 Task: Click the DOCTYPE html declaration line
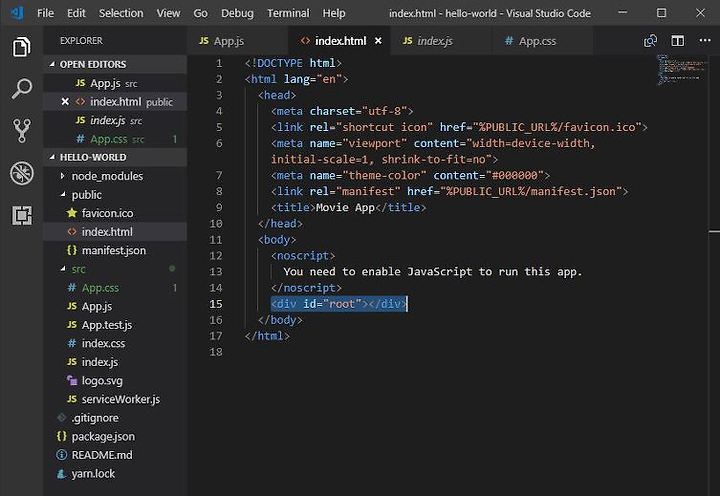[x=293, y=63]
